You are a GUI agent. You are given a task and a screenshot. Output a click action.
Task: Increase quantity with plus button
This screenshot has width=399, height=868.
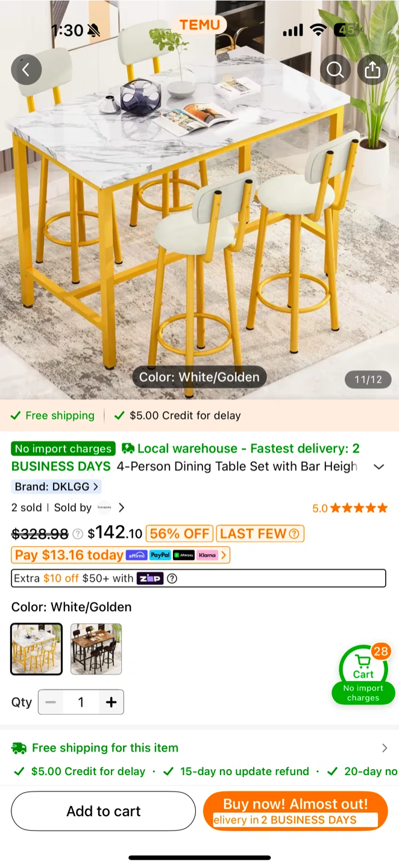111,702
